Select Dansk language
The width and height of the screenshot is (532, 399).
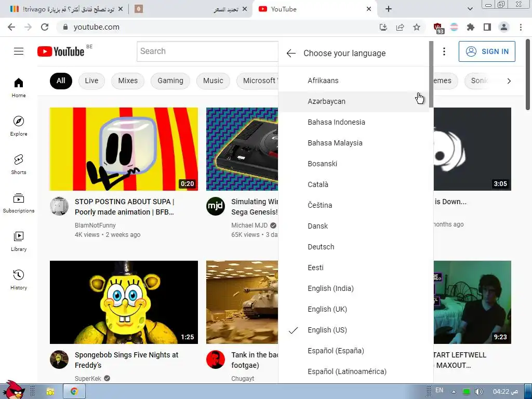point(353,226)
